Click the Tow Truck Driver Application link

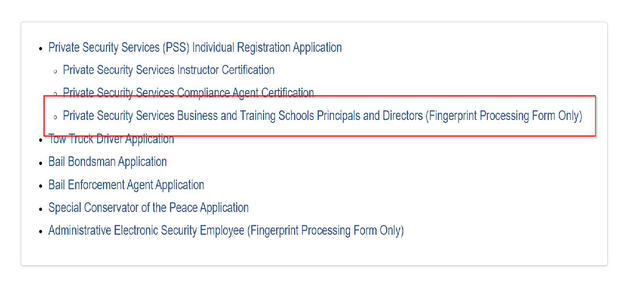pos(111,139)
